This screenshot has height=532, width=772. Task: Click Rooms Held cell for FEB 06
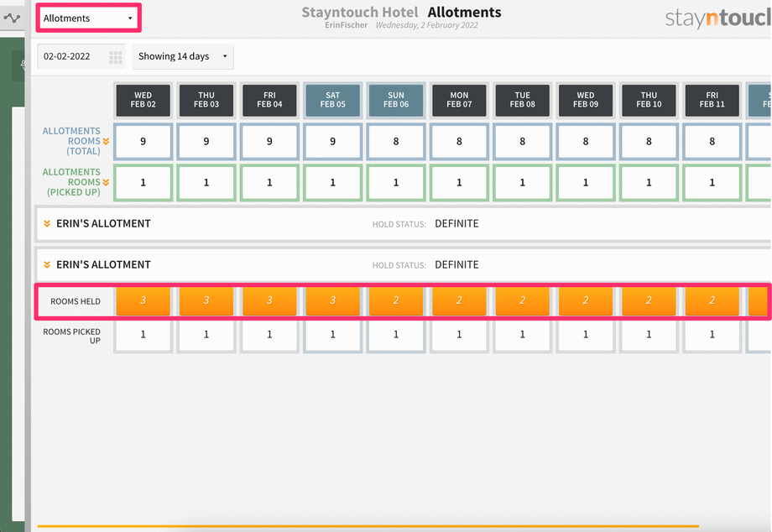click(396, 300)
